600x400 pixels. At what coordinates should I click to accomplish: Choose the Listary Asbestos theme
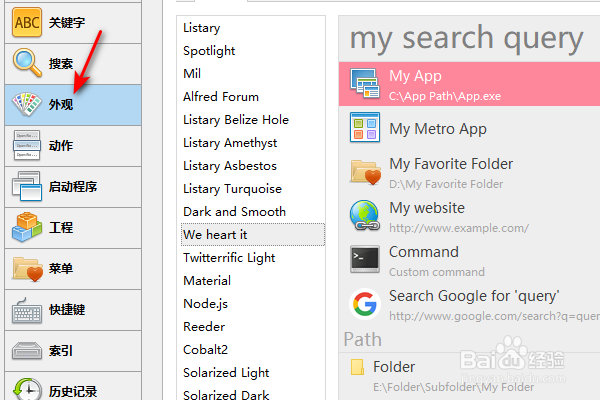[253, 166]
